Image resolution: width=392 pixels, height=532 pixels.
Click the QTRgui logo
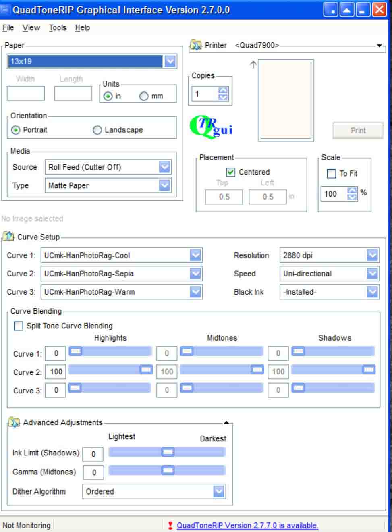click(x=211, y=127)
